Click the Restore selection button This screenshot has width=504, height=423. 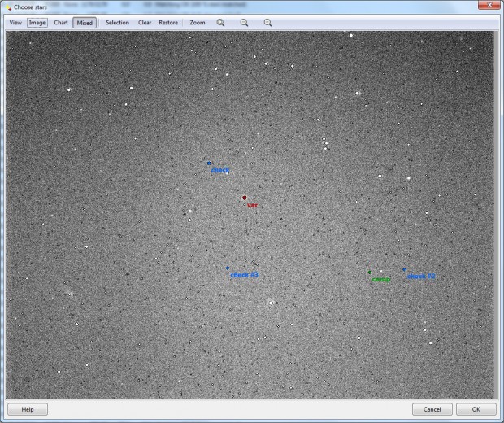168,23
